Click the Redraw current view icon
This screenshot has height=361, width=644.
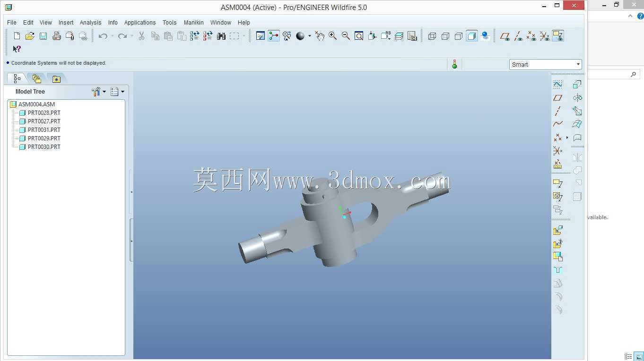pos(260,36)
